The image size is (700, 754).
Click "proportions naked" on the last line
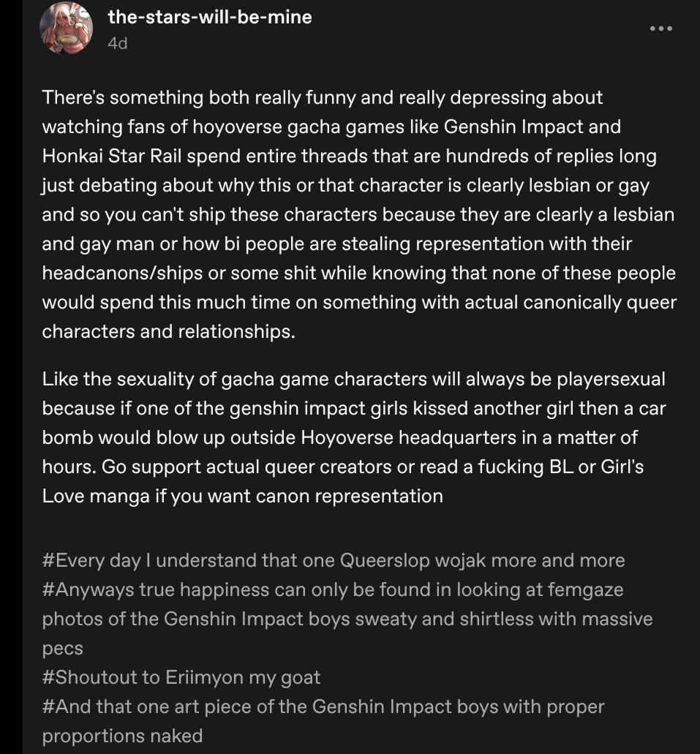122,735
